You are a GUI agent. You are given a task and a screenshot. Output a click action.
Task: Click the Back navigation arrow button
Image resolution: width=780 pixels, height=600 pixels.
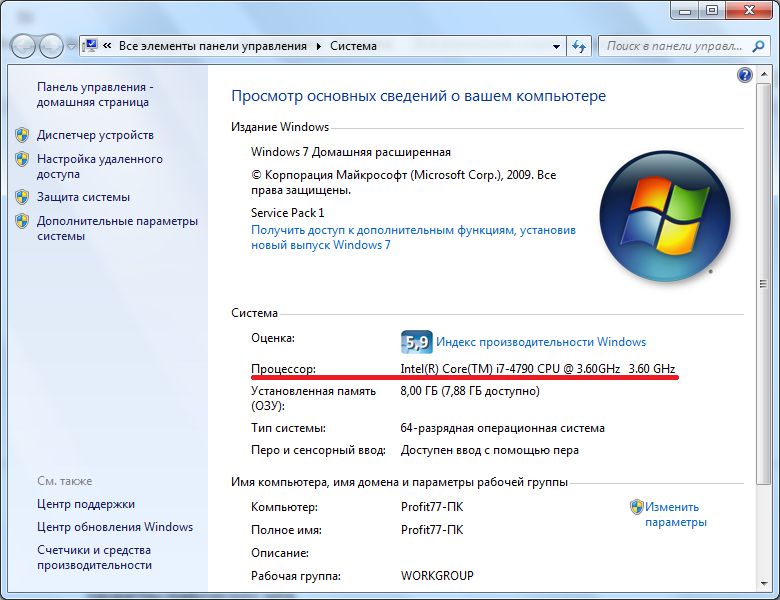click(x=22, y=46)
